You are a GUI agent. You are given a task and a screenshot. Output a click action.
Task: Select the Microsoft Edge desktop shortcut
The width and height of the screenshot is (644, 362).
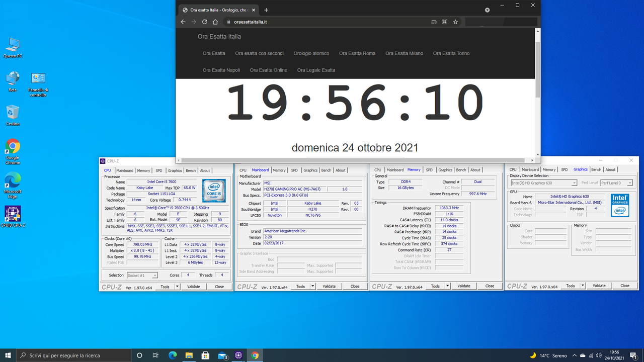tap(13, 186)
